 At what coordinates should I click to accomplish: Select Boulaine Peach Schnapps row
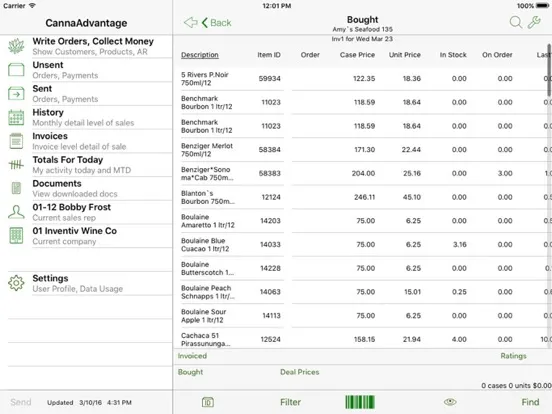363,292
